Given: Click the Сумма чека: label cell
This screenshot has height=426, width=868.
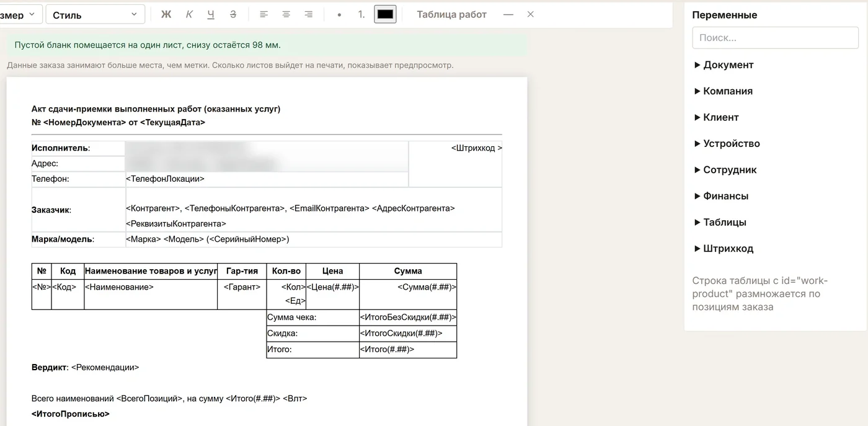Looking at the screenshot, I should point(312,317).
